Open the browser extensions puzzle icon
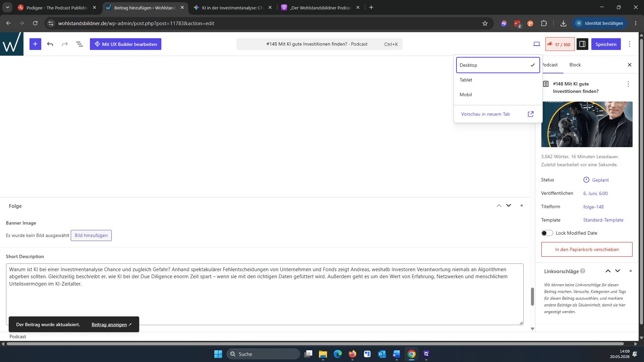The width and height of the screenshot is (644, 362). (544, 23)
